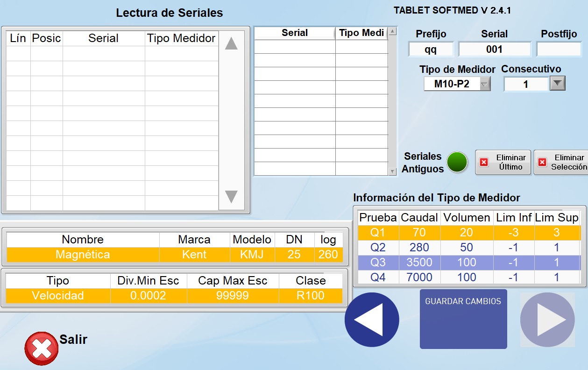Screen dimensions: 588x370
Task: Click the Volumen column header
Action: pyautogui.click(x=467, y=218)
